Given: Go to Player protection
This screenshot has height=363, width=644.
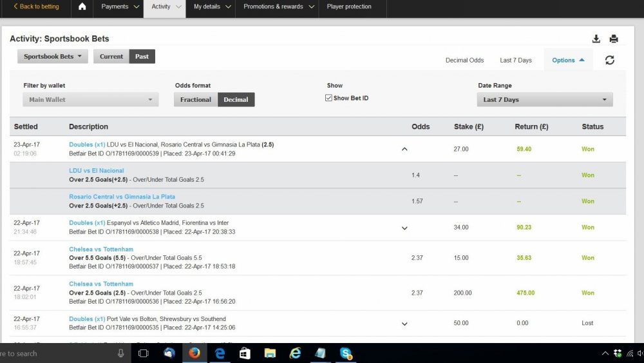Looking at the screenshot, I should tap(349, 6).
